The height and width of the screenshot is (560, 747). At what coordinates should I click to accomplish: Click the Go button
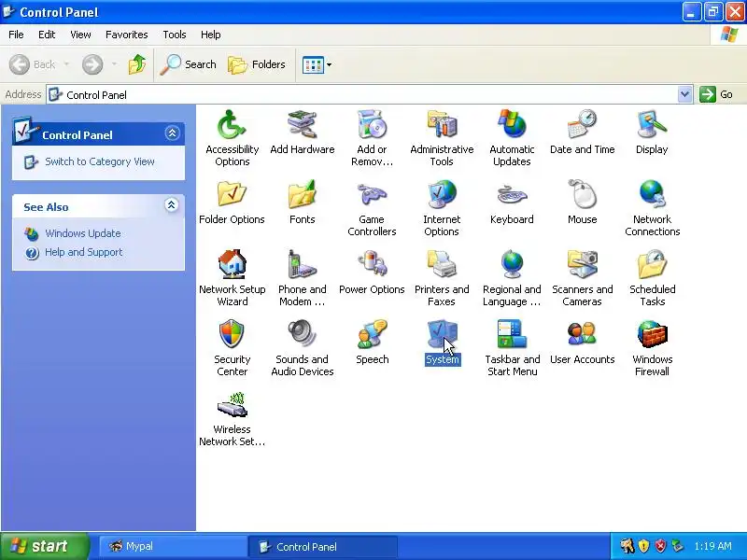(716, 94)
